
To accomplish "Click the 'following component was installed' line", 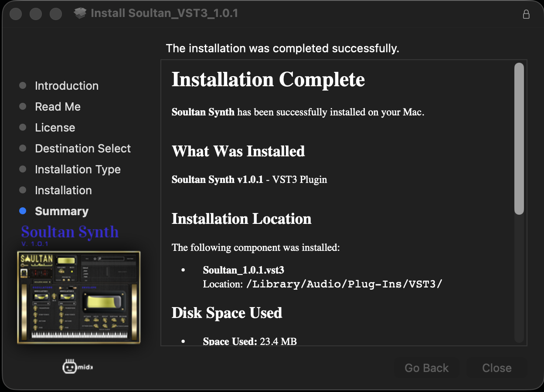I will point(255,247).
